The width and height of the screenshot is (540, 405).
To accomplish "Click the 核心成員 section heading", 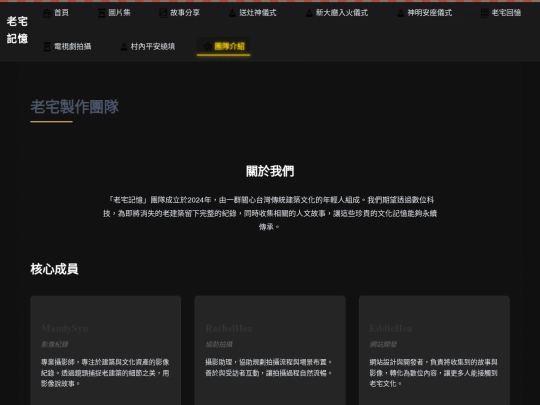I will (54, 269).
